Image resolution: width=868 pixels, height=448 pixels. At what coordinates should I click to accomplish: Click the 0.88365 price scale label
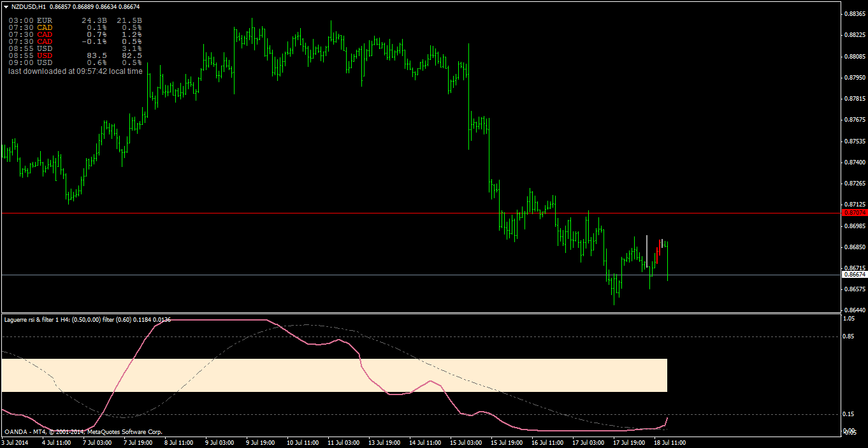coord(854,13)
